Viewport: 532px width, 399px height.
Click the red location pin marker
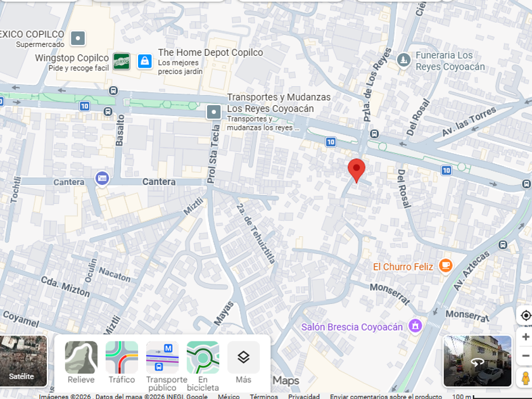(356, 170)
